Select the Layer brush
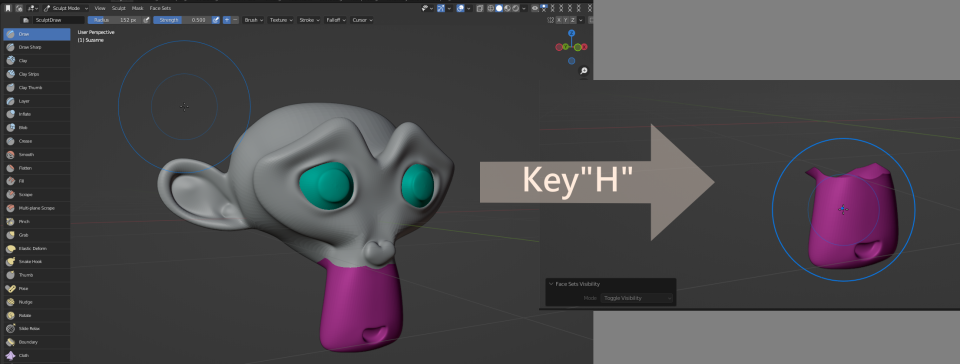The image size is (960, 364). pos(36,102)
